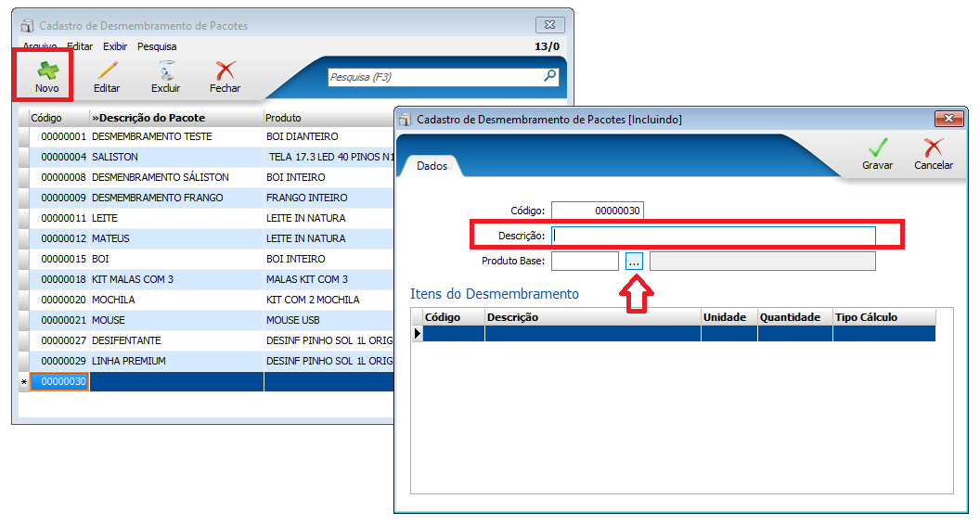Open the Editar menu
Viewport: 980px width, 525px height.
(80, 46)
